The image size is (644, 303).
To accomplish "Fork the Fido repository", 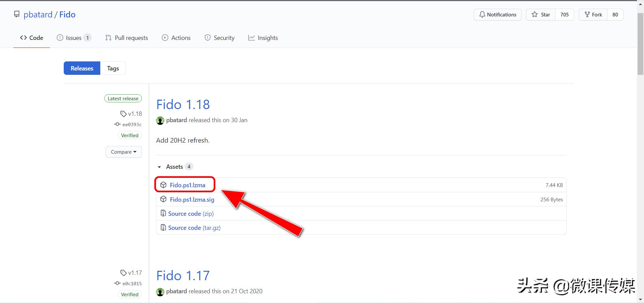I will (593, 14).
